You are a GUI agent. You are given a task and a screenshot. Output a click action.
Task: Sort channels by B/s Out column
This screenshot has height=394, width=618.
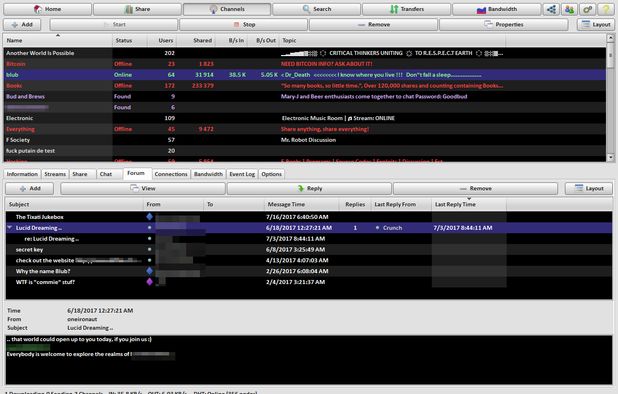click(x=263, y=40)
